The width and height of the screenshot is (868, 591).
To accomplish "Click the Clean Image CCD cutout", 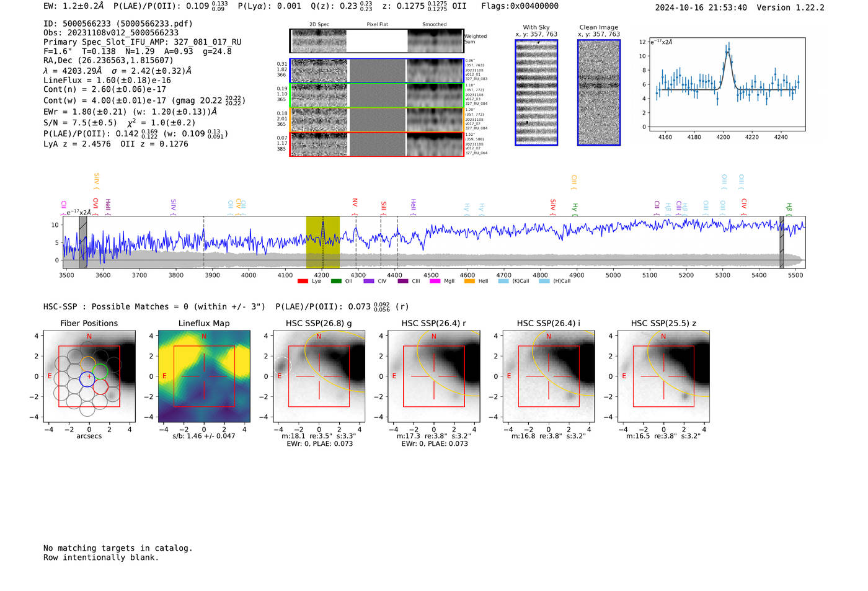I will click(x=599, y=92).
